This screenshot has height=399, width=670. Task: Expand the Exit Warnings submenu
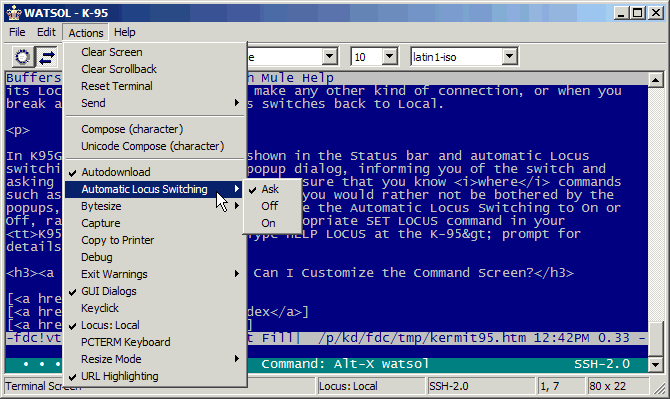(x=155, y=274)
